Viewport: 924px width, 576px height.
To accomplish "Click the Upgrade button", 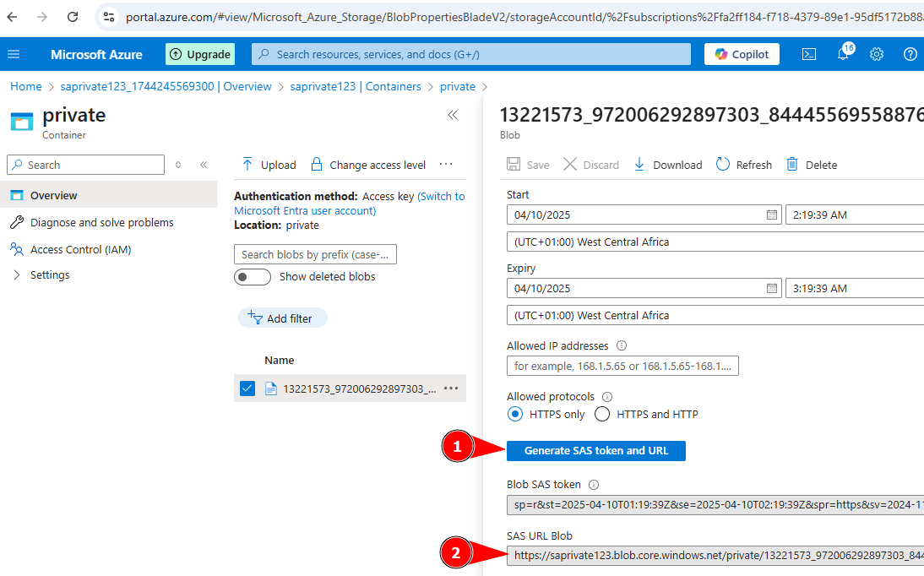I will pos(200,54).
